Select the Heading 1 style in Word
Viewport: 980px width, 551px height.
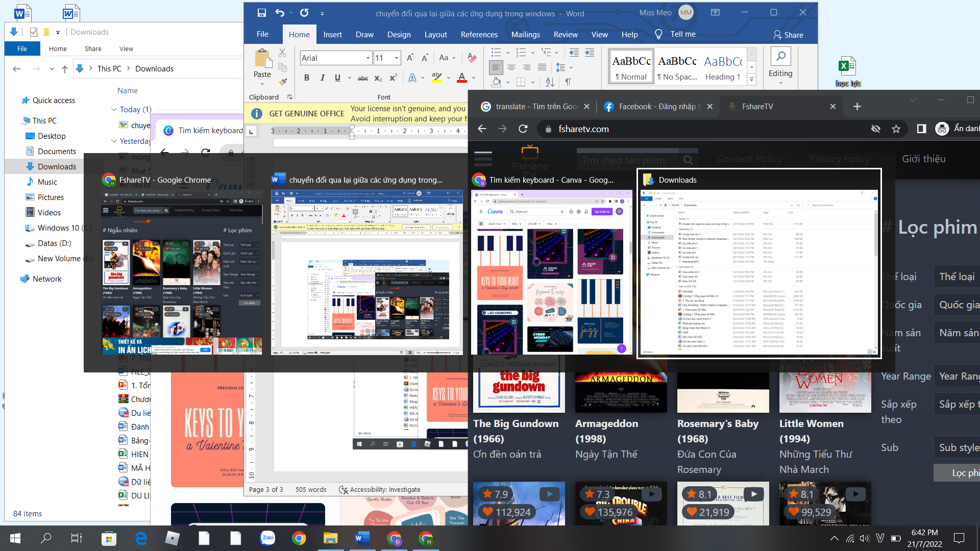pos(722,67)
